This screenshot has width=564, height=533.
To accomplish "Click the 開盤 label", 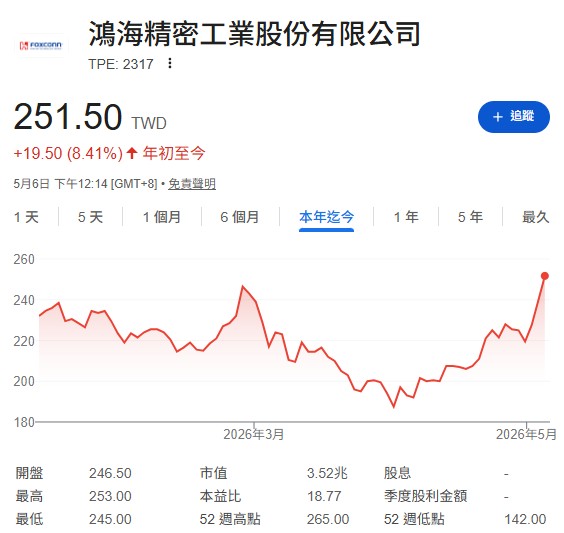I will [29, 473].
